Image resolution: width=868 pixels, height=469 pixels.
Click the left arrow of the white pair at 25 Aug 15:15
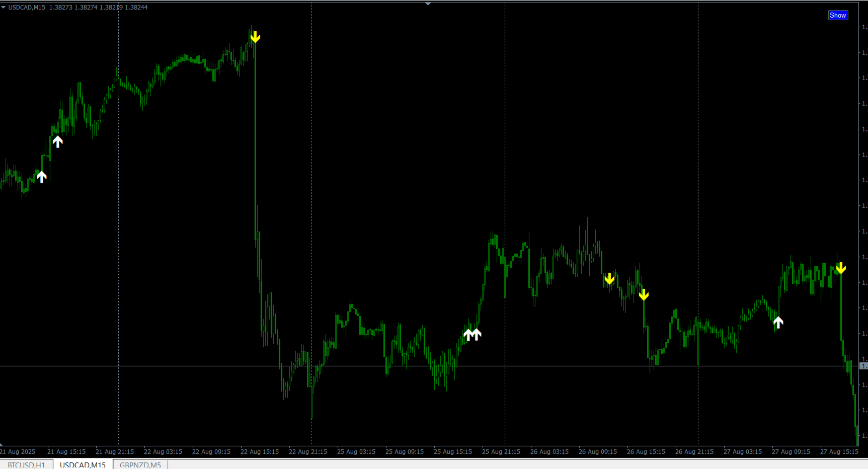(468, 335)
